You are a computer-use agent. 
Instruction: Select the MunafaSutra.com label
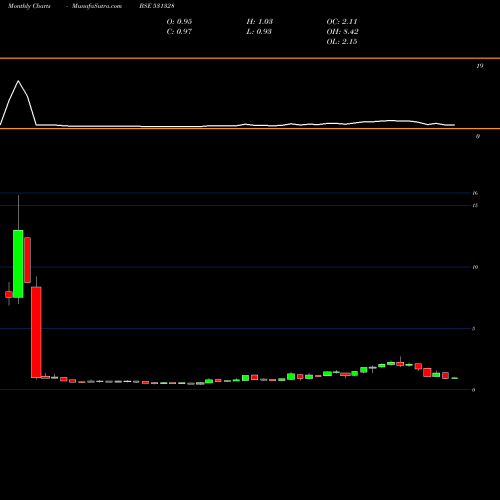click(x=97, y=6)
